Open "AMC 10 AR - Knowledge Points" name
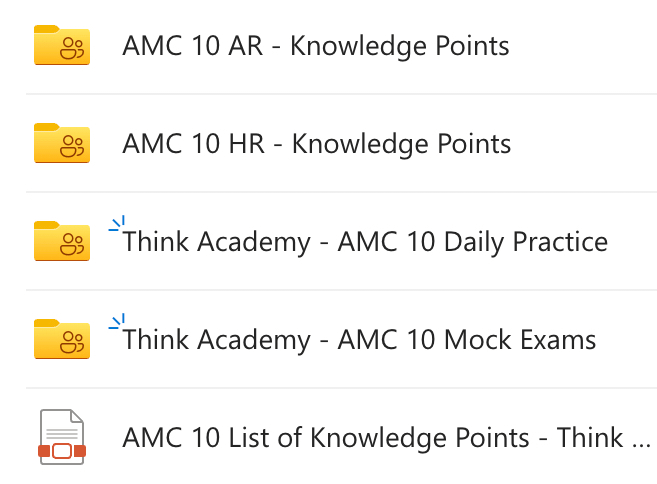The width and height of the screenshot is (657, 484). tap(315, 46)
